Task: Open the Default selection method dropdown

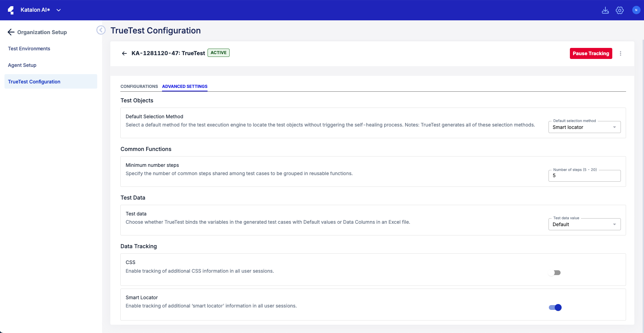Action: [584, 127]
